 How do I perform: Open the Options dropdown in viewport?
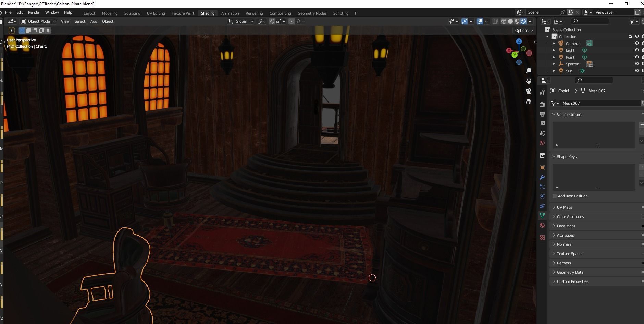point(524,31)
